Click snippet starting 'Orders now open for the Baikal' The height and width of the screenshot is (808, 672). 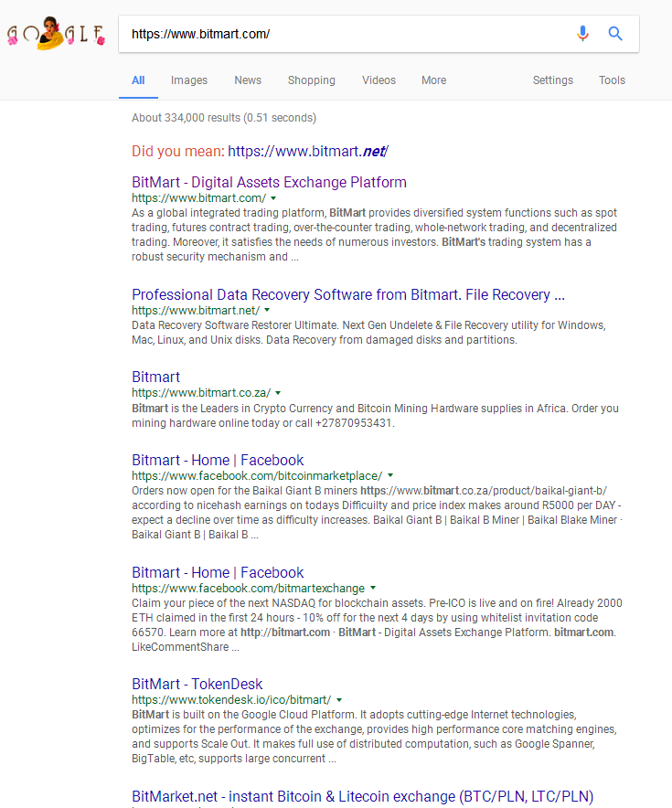(377, 512)
